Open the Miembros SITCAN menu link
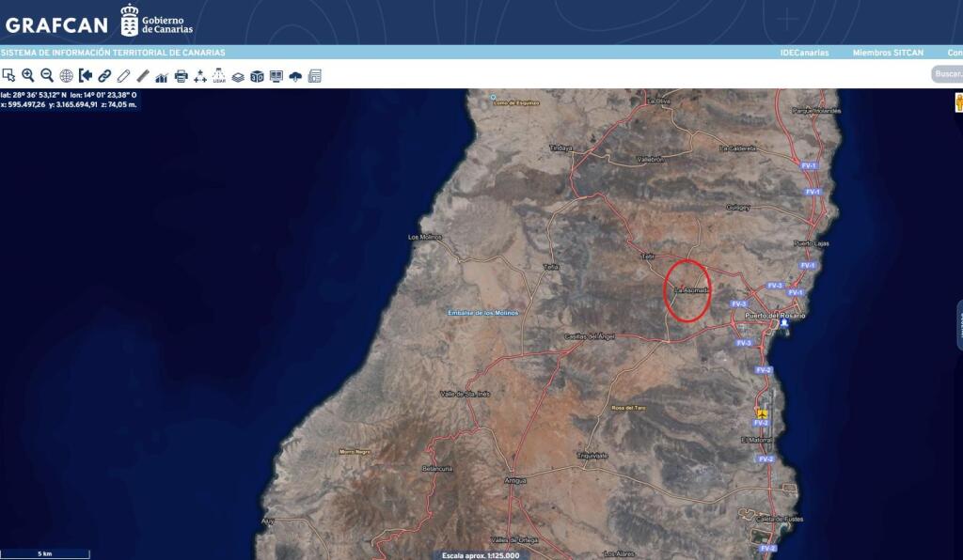Viewport: 963px width, 560px height. pyautogui.click(x=888, y=53)
